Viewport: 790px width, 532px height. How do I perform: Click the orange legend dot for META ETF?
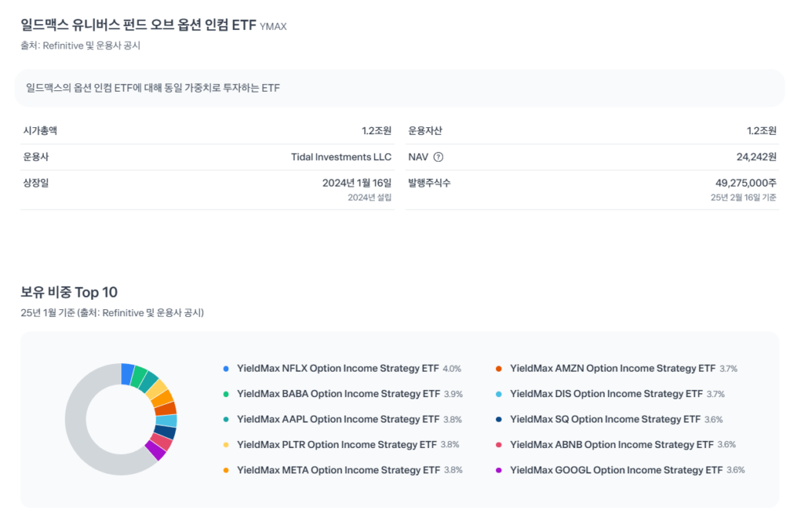click(x=226, y=470)
